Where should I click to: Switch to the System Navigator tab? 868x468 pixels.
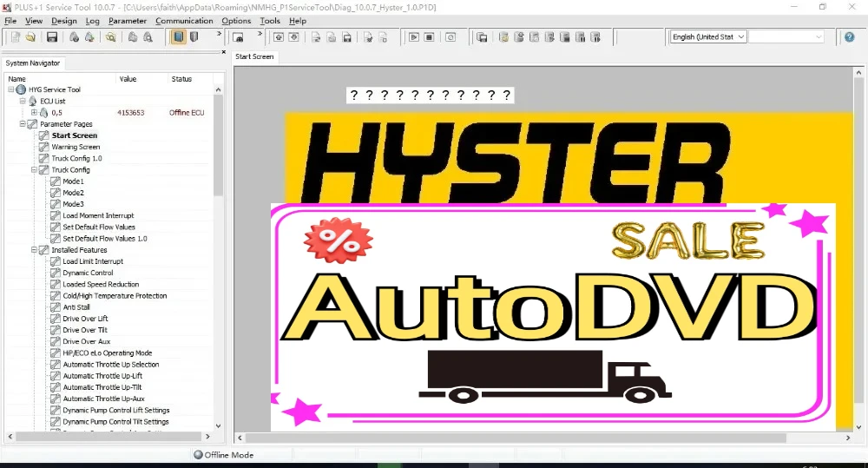pos(33,63)
